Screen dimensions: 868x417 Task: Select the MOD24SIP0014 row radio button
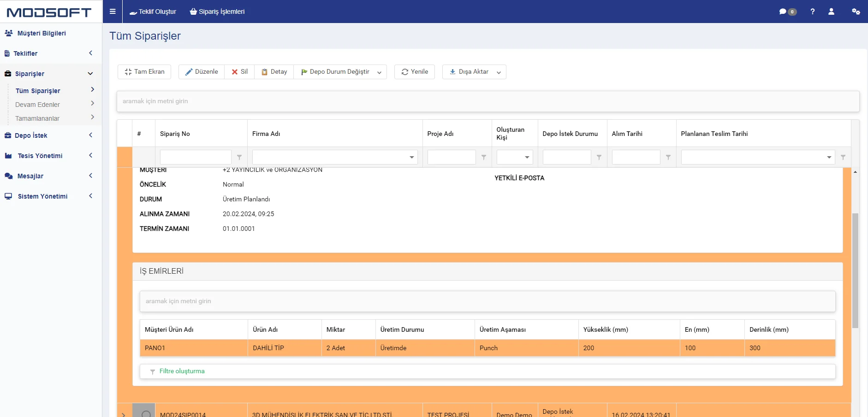pos(146,414)
